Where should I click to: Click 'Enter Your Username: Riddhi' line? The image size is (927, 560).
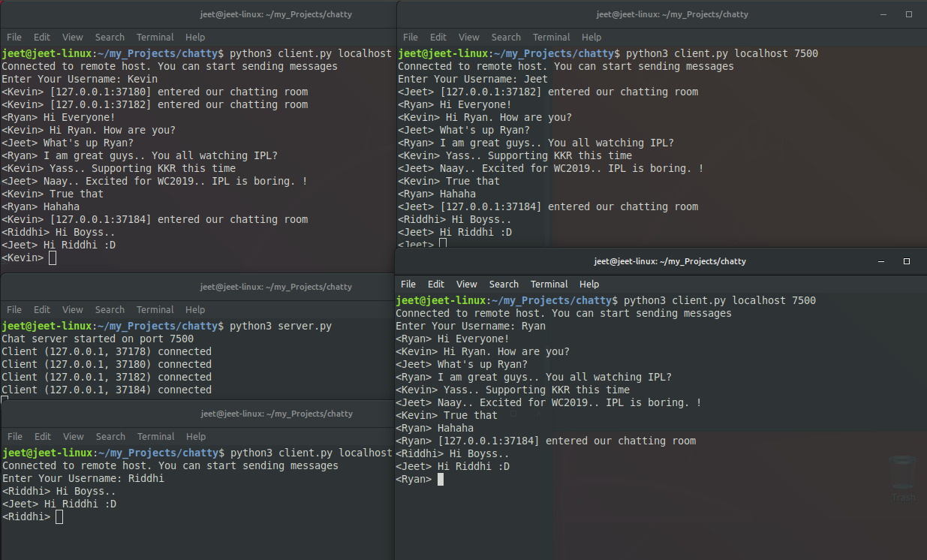pos(83,478)
